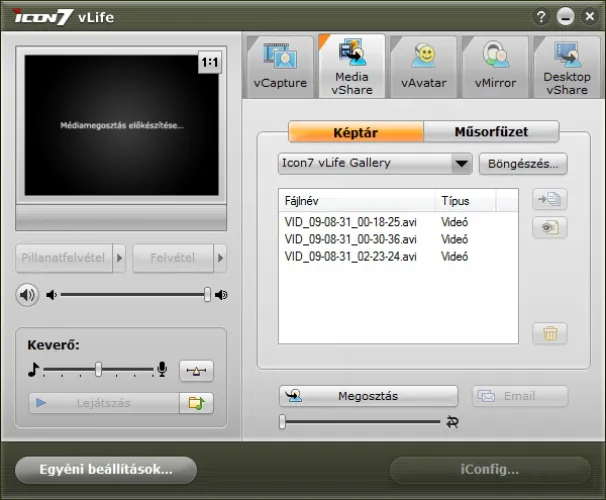The height and width of the screenshot is (500, 606).
Task: Expand Pillanatfelvétel options arrow
Action: [119, 258]
